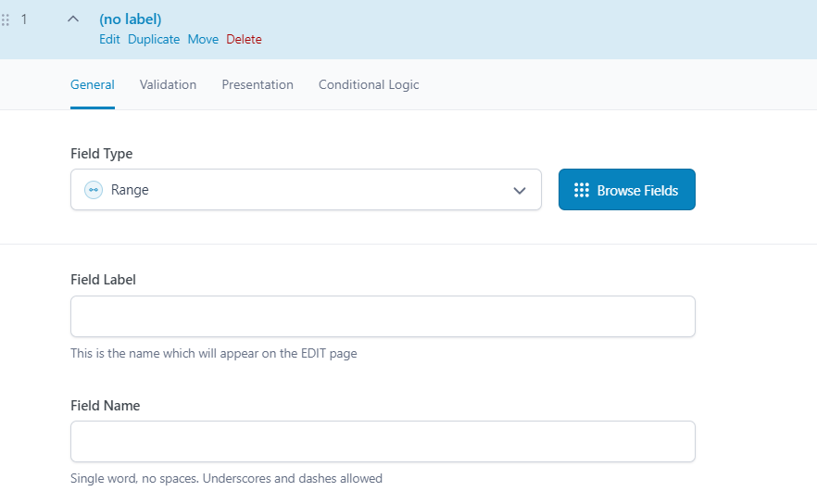Focus the Field Label text input

[x=383, y=317]
